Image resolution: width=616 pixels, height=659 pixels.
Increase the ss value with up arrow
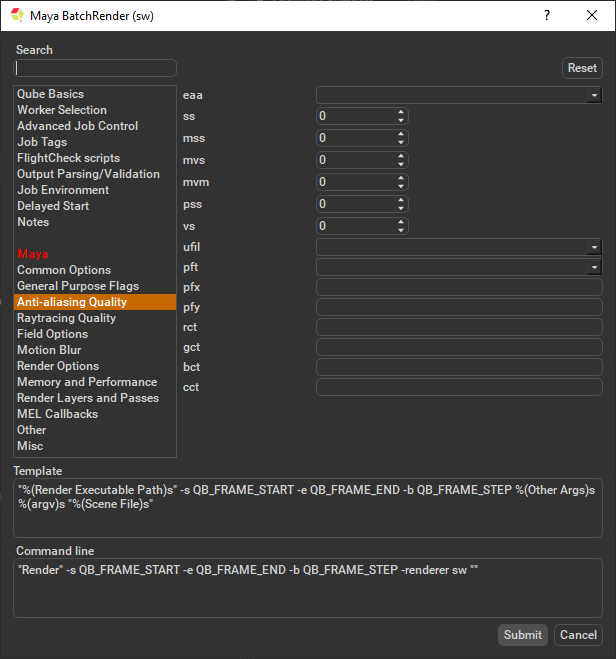(401, 112)
